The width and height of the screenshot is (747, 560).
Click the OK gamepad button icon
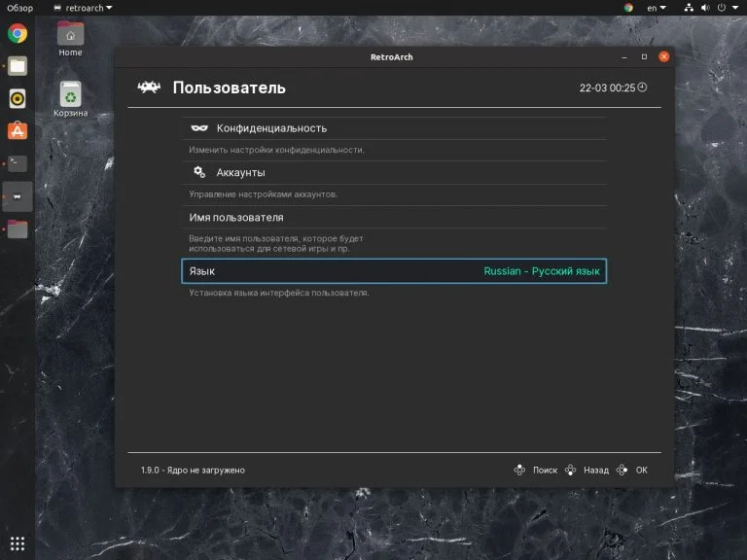[622, 470]
